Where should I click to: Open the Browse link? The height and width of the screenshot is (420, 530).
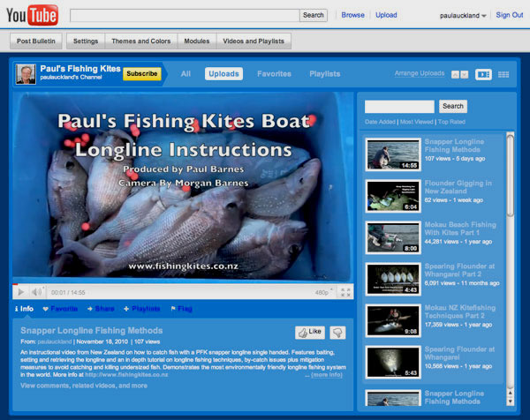352,15
